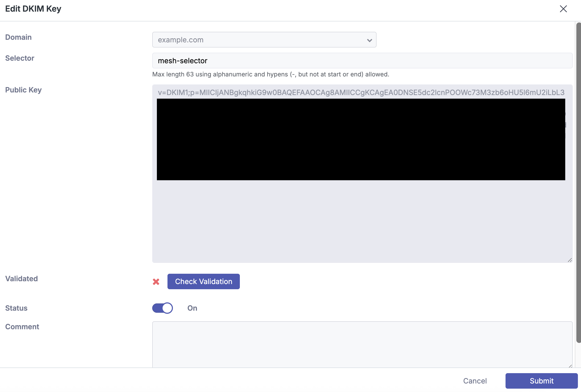Click the Public Key field label

(23, 90)
